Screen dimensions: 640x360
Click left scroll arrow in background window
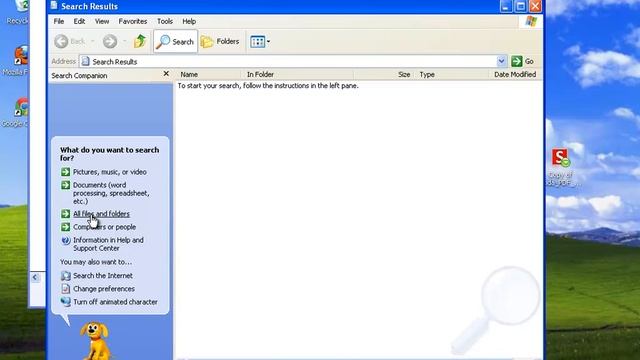[35, 278]
